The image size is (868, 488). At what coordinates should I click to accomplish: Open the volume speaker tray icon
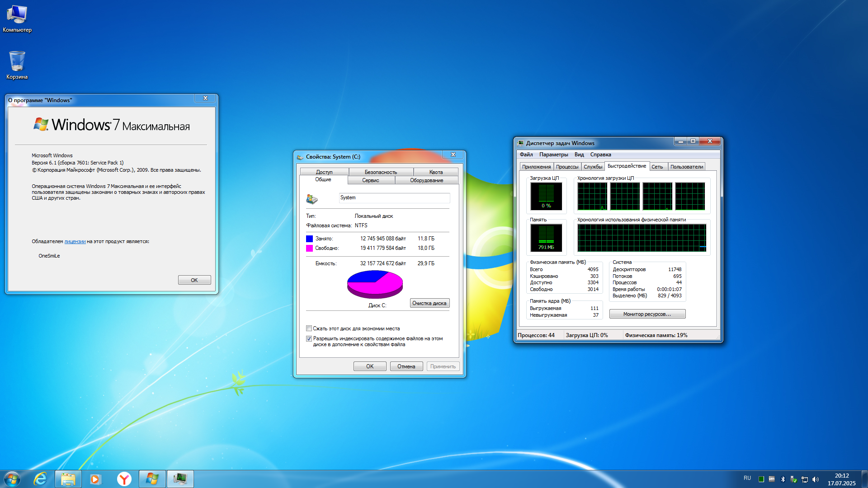816,479
